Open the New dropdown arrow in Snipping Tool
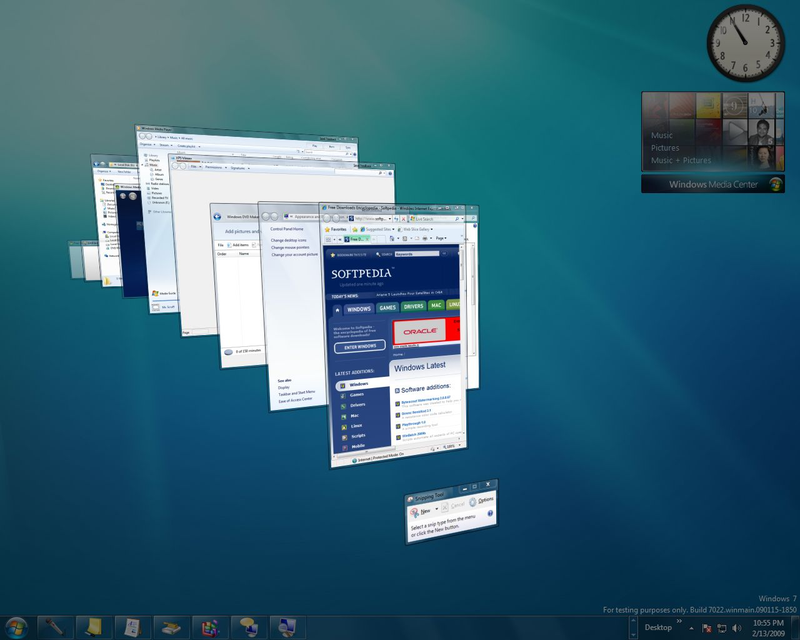The width and height of the screenshot is (800, 640). click(436, 509)
